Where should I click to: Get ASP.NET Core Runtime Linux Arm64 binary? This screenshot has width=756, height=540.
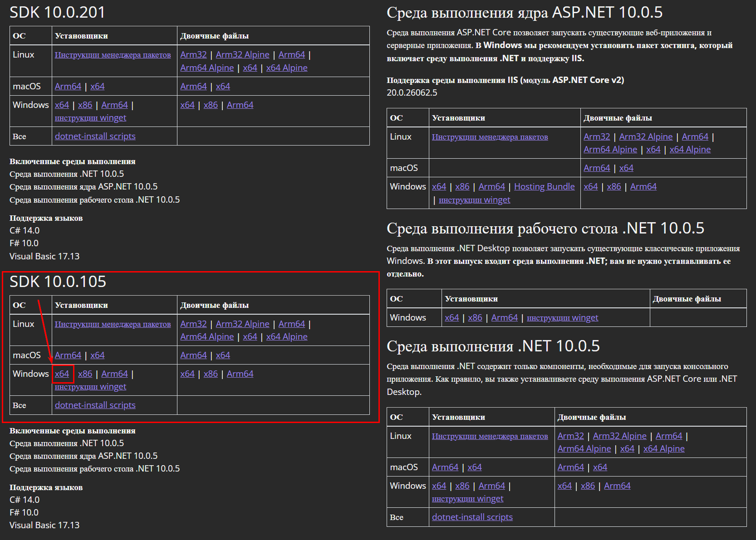tap(695, 137)
